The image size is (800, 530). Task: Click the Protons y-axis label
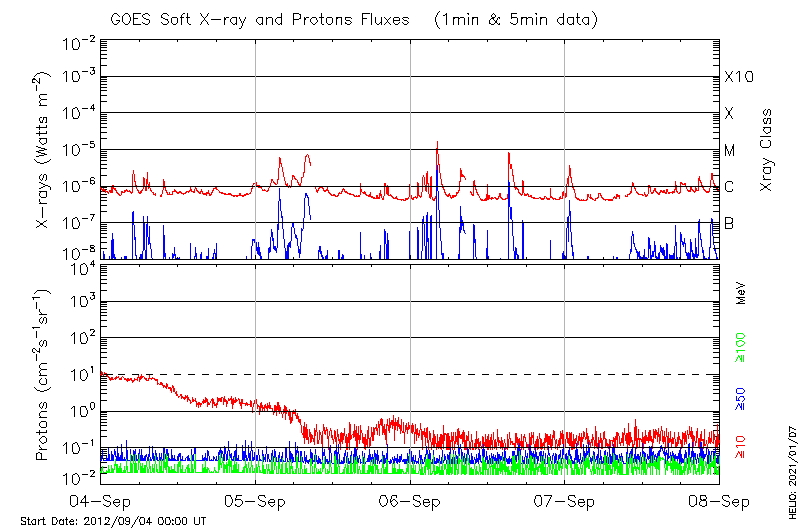click(43, 376)
